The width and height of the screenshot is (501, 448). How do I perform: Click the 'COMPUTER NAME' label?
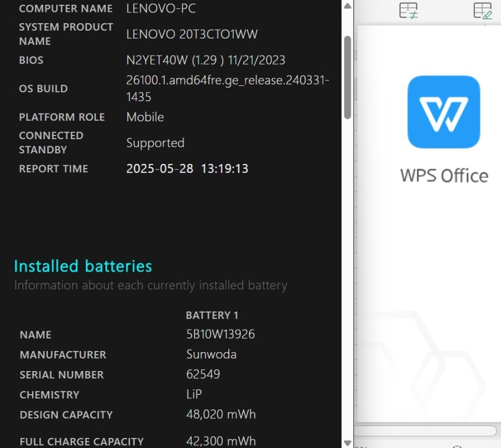point(66,8)
